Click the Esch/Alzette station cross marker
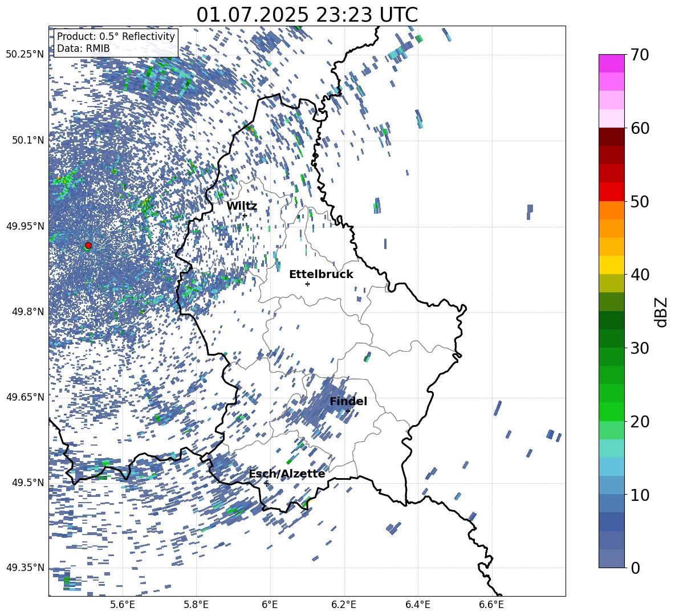The height and width of the screenshot is (616, 675). (266, 483)
